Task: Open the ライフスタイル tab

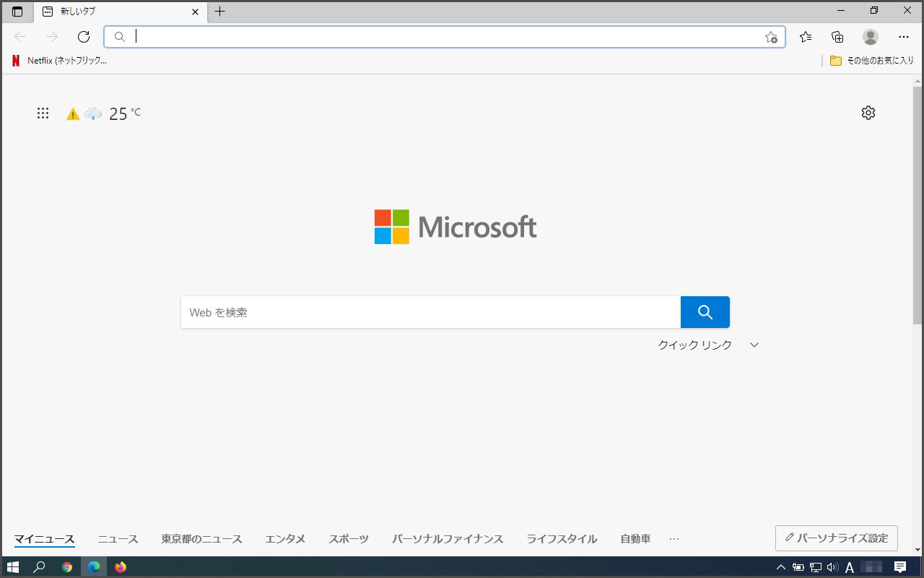Action: pyautogui.click(x=562, y=539)
